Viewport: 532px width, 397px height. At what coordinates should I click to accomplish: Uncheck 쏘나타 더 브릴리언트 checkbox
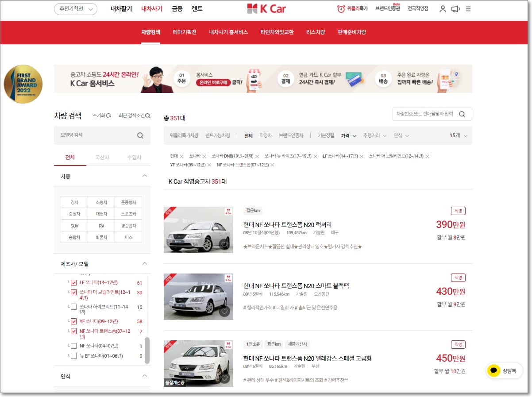pyautogui.click(x=74, y=293)
